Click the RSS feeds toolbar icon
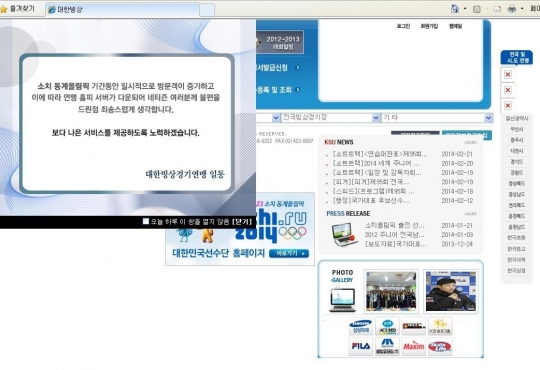The height and width of the screenshot is (370, 540). click(477, 9)
